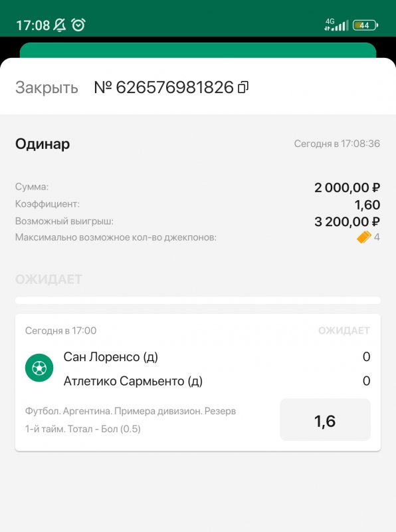Screen dimensions: 396x532
Task: Tap the orange jackpot coupon icon
Action: click(364, 237)
